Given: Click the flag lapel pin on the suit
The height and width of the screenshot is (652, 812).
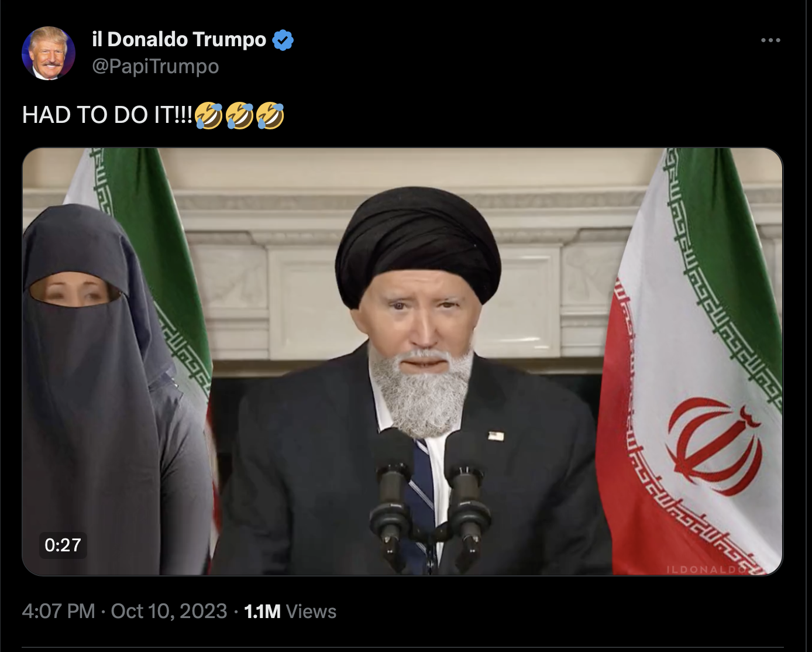Looking at the screenshot, I should (496, 435).
